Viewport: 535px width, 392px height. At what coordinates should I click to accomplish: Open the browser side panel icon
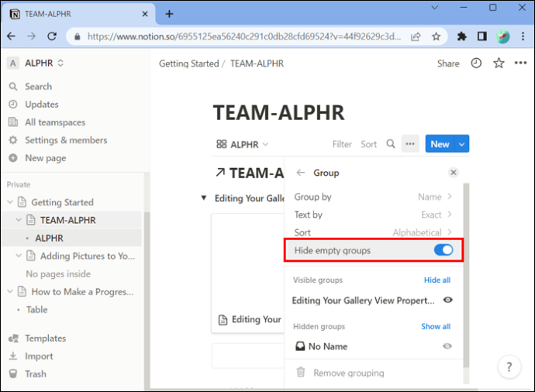tap(482, 36)
